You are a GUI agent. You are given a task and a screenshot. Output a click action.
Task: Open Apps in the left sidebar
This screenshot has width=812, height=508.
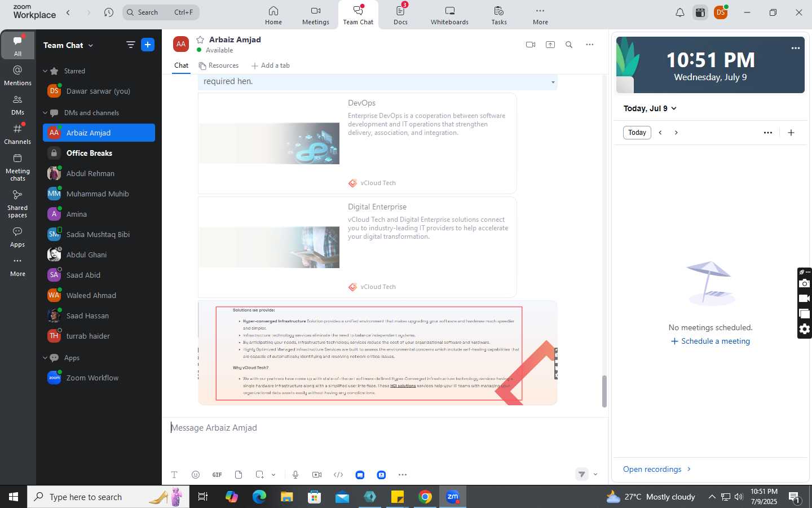click(x=17, y=237)
